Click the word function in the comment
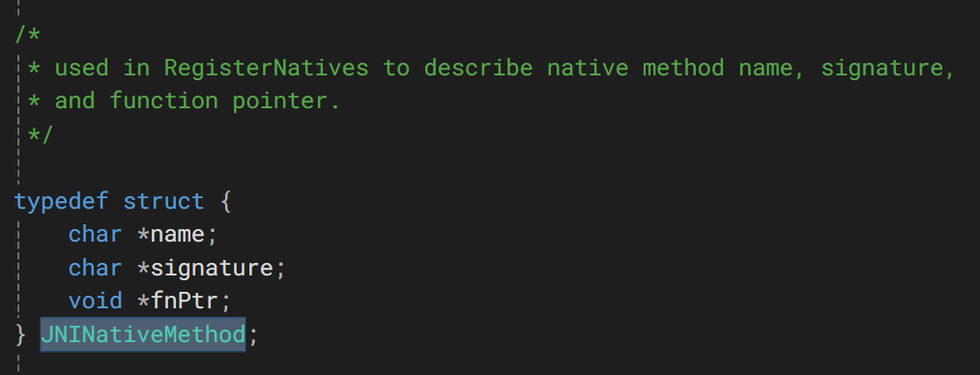This screenshot has height=375, width=980. (x=163, y=101)
